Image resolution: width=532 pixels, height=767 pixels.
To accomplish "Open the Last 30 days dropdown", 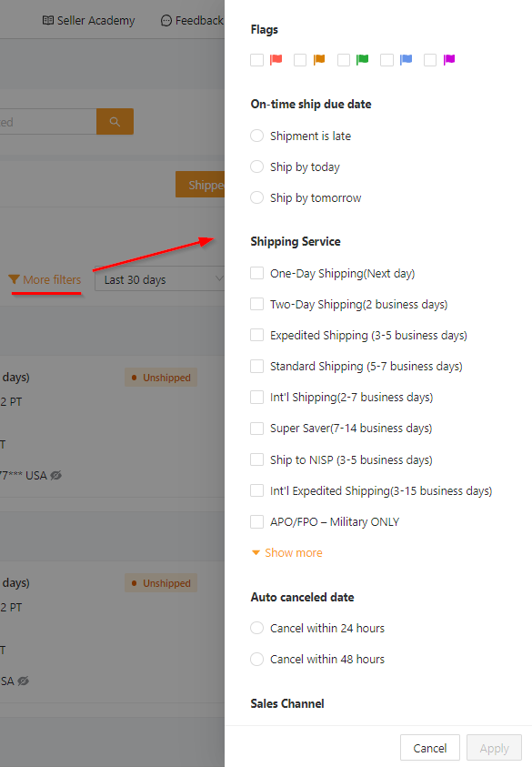I will click(x=159, y=278).
